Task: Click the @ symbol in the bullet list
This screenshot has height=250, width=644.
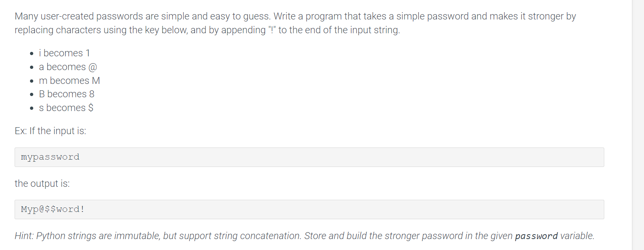Action: [x=93, y=67]
